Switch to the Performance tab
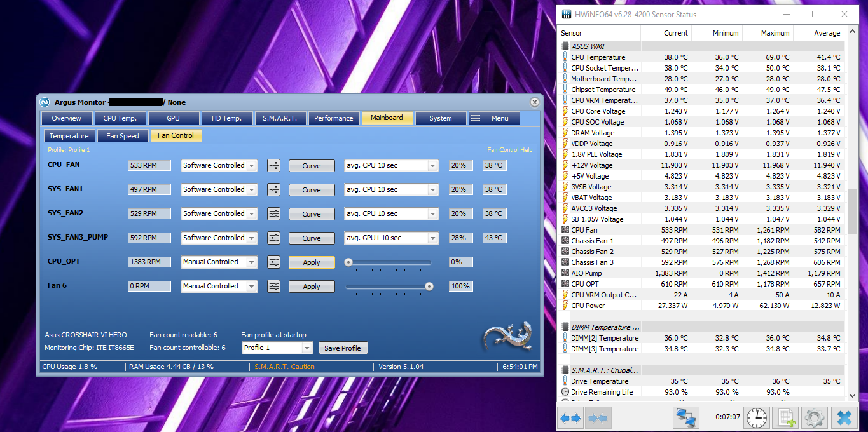868x432 pixels. click(334, 118)
